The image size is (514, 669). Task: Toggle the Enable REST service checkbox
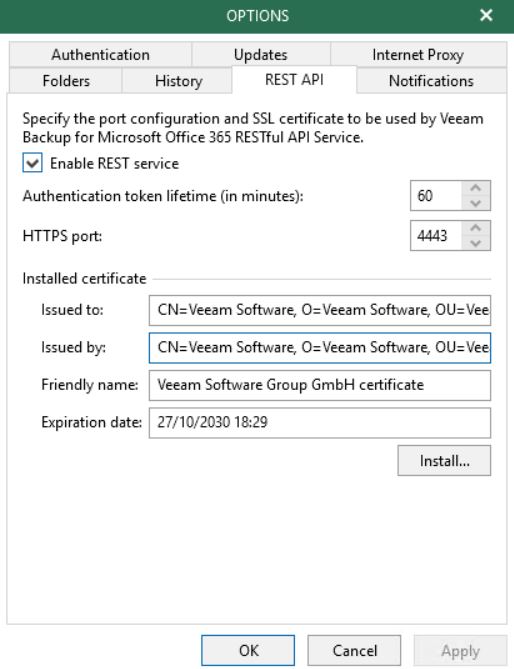tap(32, 163)
